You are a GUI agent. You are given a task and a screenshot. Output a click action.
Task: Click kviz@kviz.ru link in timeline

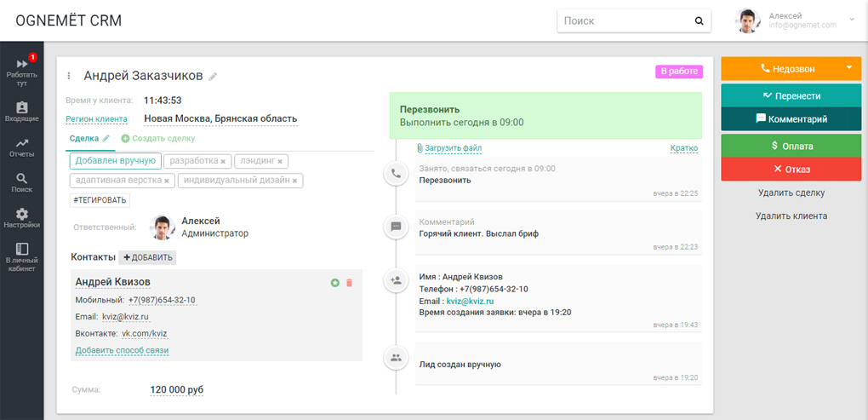tap(470, 301)
